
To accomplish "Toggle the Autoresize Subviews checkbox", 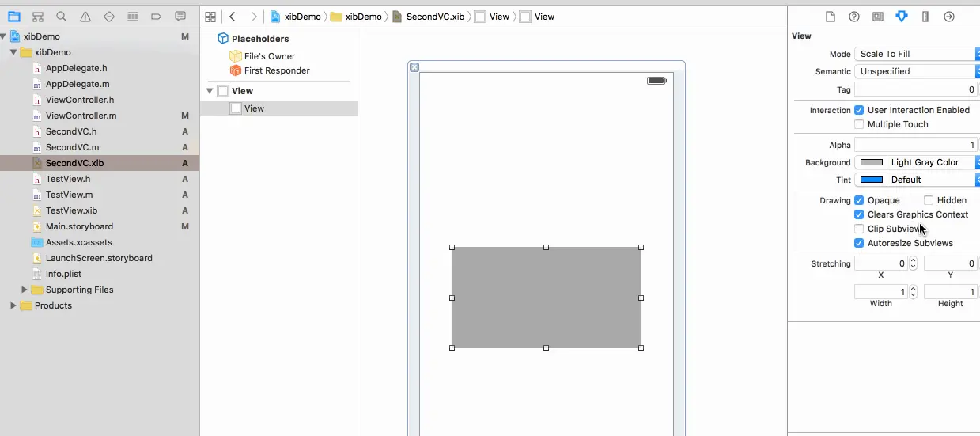I will click(x=859, y=243).
